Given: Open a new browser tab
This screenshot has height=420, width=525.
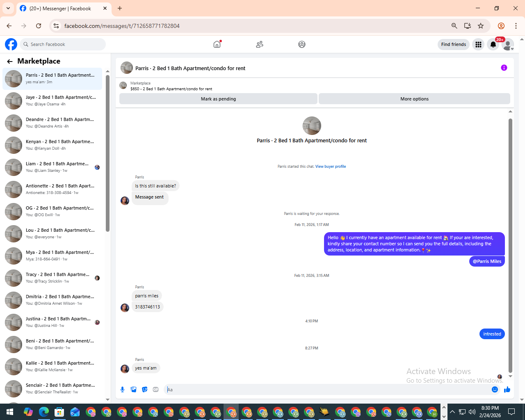Looking at the screenshot, I should (x=120, y=8).
